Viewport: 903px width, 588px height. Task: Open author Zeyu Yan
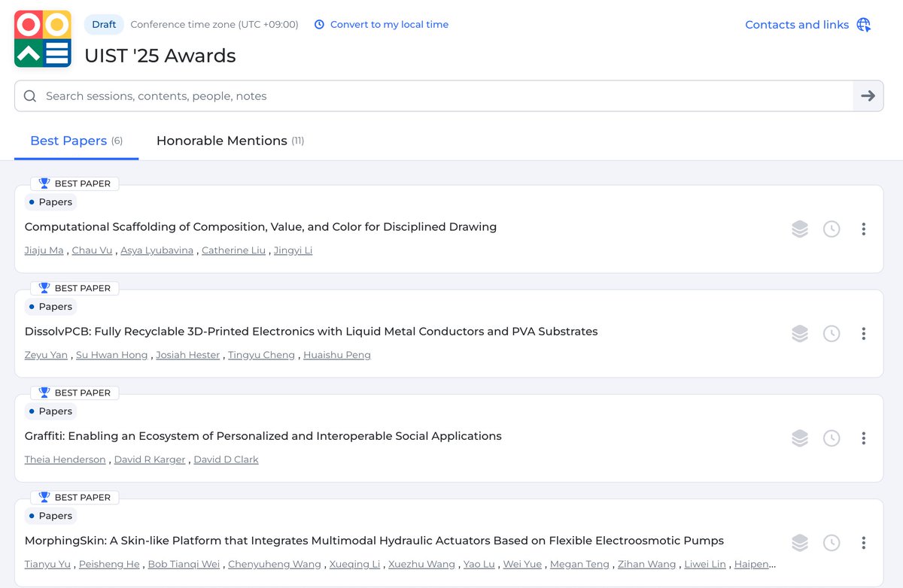tap(46, 355)
